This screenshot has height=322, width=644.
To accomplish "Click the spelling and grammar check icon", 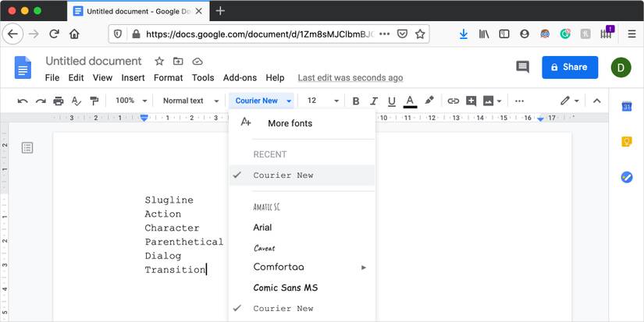I will 76,101.
